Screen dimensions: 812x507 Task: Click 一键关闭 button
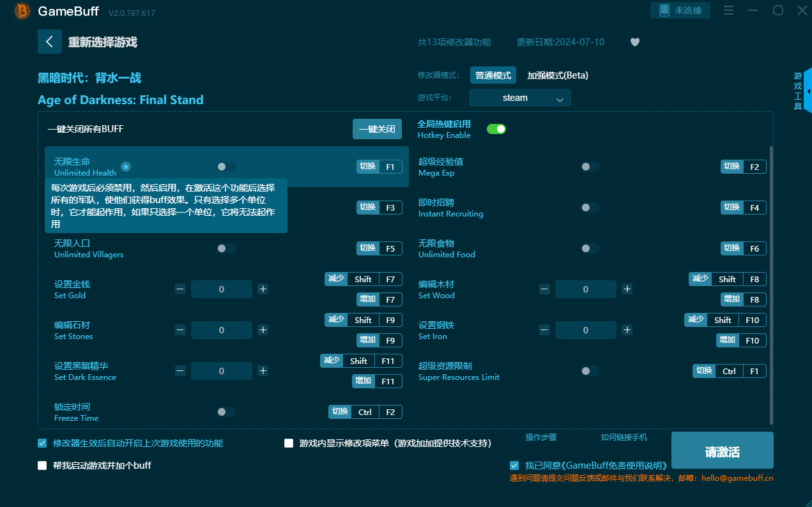[377, 129]
